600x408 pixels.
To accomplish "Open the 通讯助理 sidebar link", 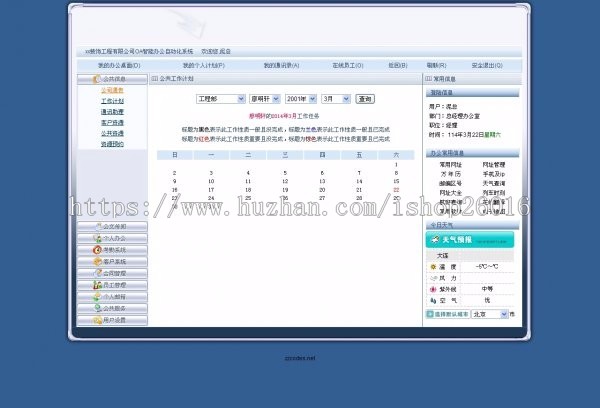I will tap(112, 112).
